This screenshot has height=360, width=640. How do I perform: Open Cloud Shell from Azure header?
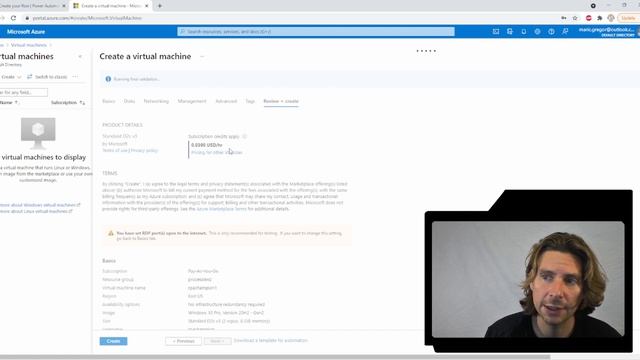click(496, 31)
